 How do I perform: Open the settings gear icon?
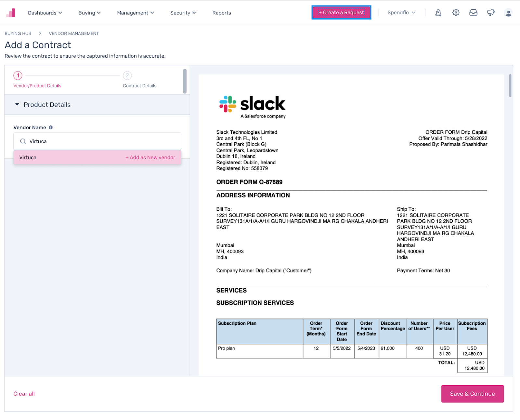click(x=456, y=13)
